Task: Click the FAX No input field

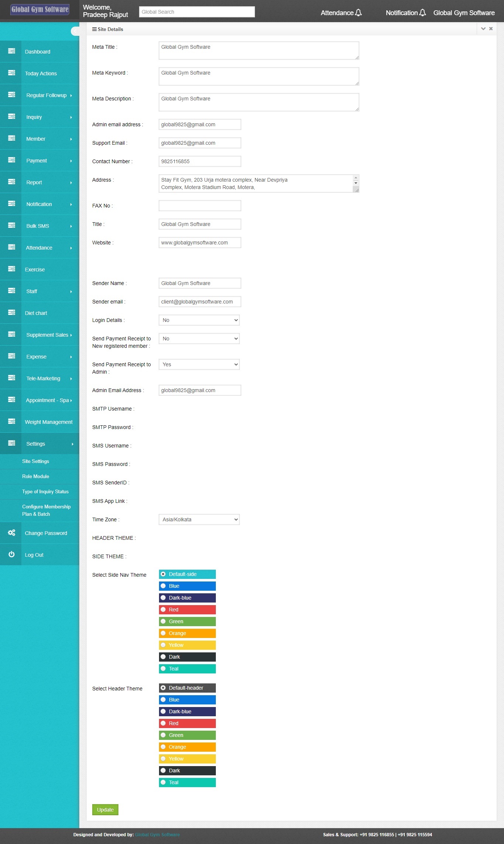Action: click(x=200, y=206)
